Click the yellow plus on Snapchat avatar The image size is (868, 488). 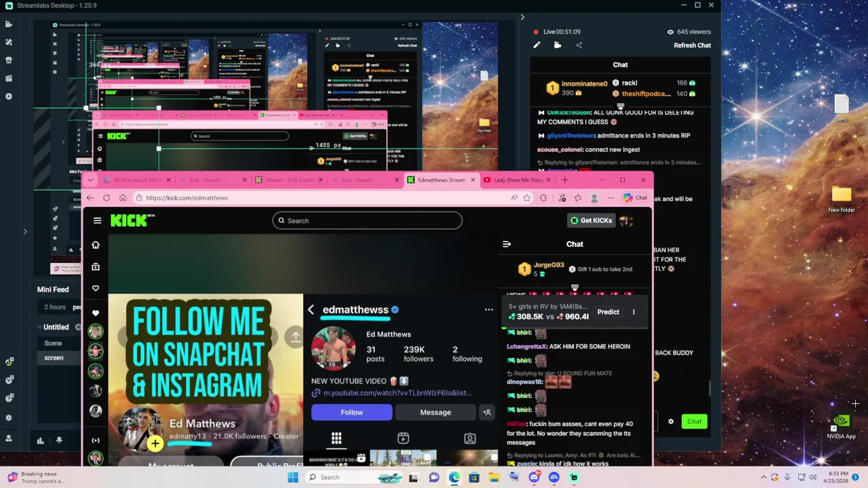(155, 444)
